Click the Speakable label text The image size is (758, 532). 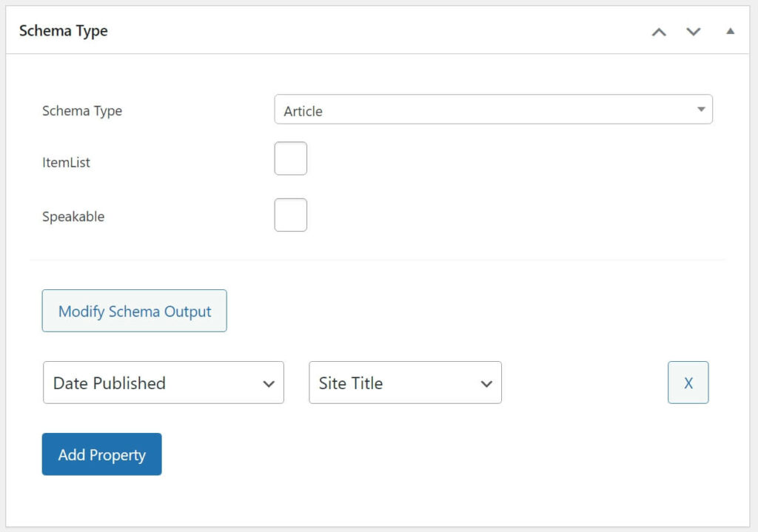pos(73,216)
